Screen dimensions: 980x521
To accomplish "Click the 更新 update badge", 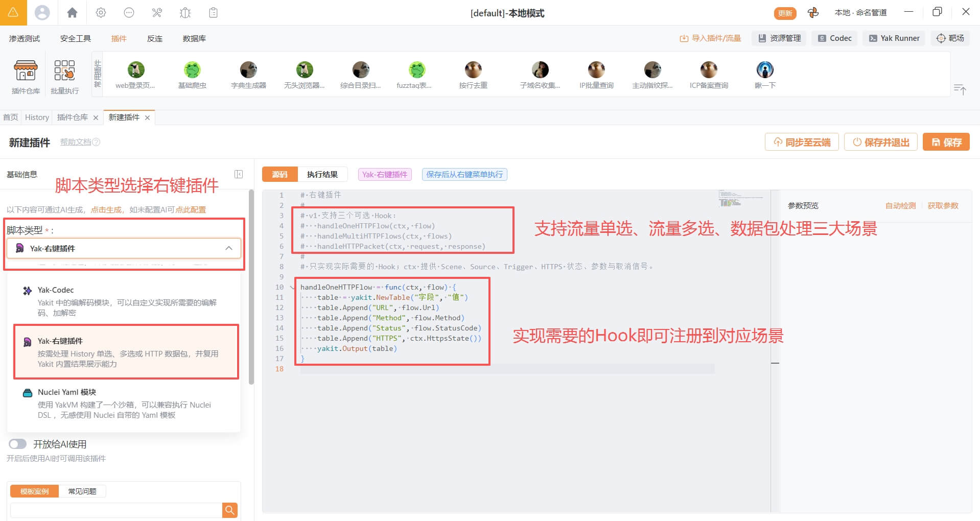I will (785, 13).
